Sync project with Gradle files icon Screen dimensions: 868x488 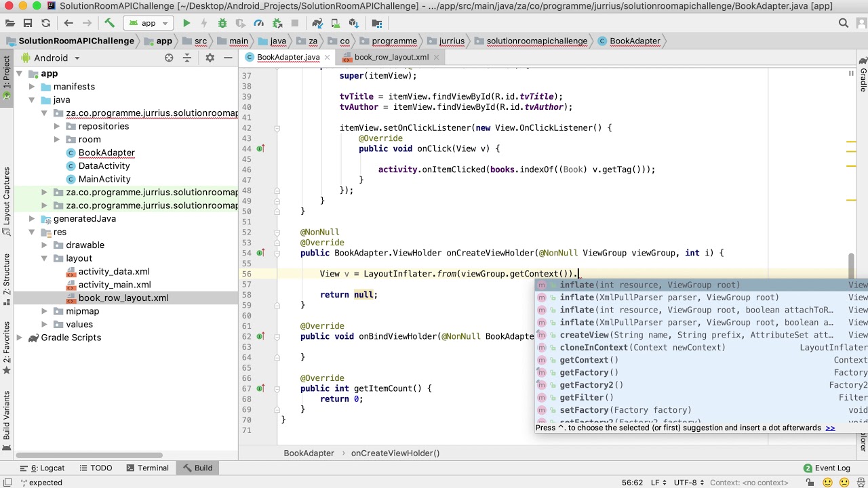(x=317, y=23)
